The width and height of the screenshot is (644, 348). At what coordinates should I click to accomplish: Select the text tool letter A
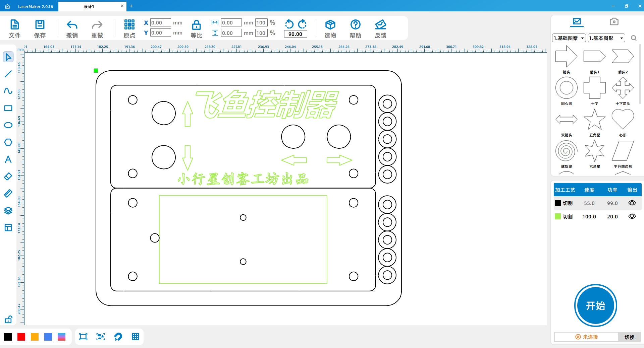8,159
